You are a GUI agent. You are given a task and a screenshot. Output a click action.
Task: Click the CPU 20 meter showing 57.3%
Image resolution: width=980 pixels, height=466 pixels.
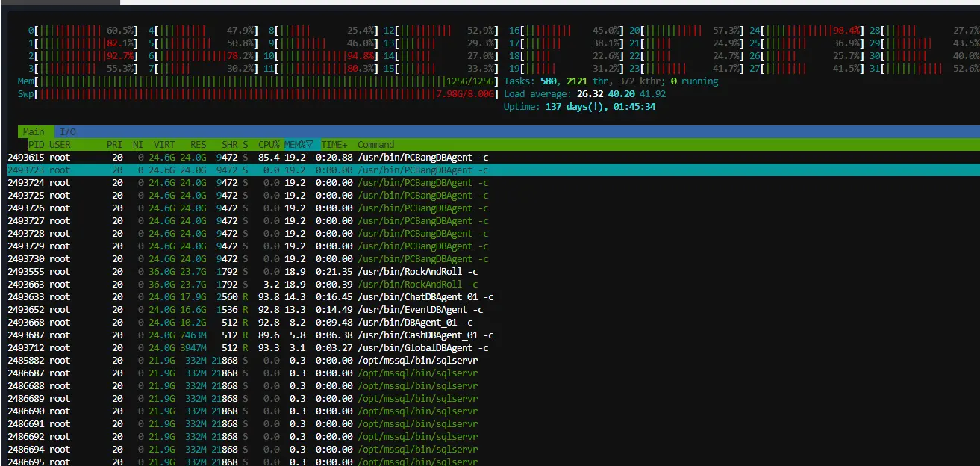coord(686,31)
